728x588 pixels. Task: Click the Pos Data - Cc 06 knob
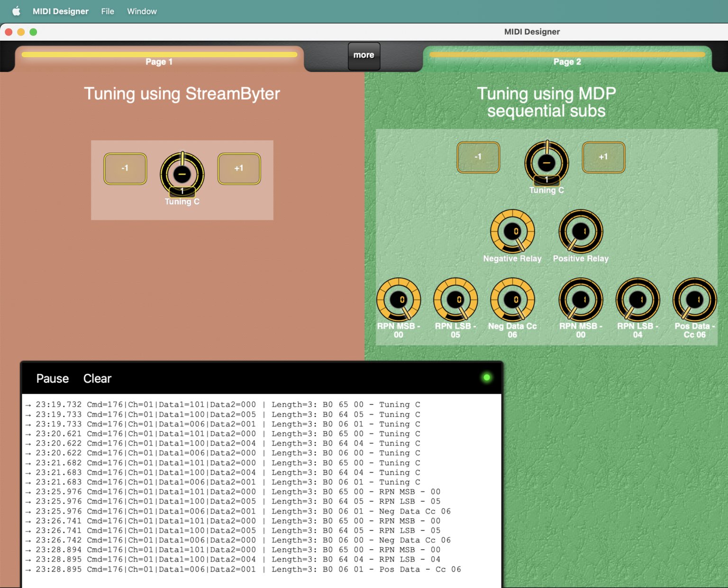694,300
